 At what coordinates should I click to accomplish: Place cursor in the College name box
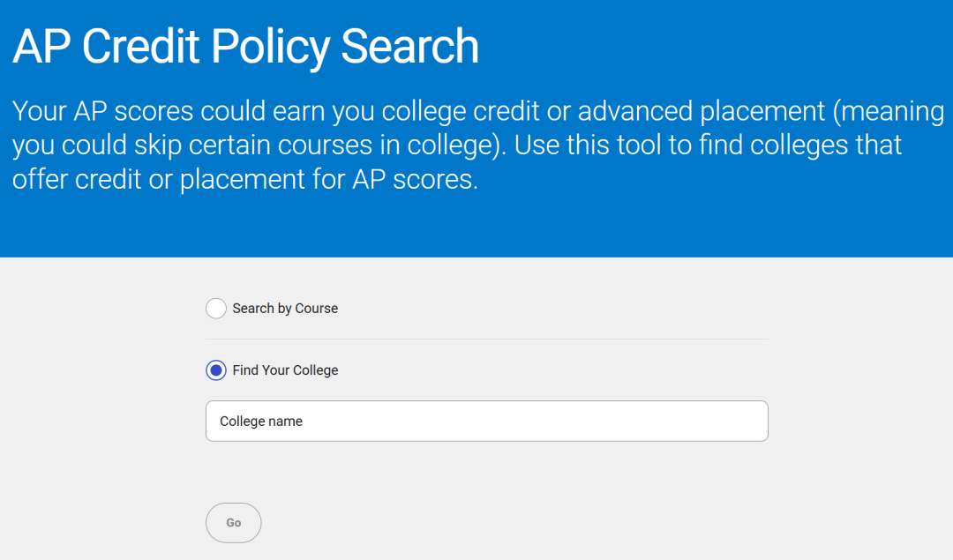coord(485,421)
